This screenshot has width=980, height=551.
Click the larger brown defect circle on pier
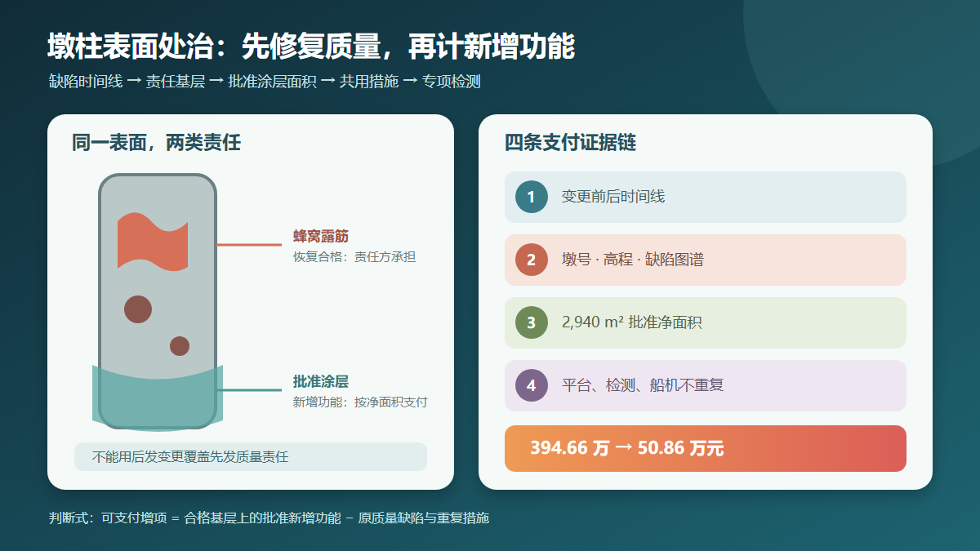tap(138, 309)
